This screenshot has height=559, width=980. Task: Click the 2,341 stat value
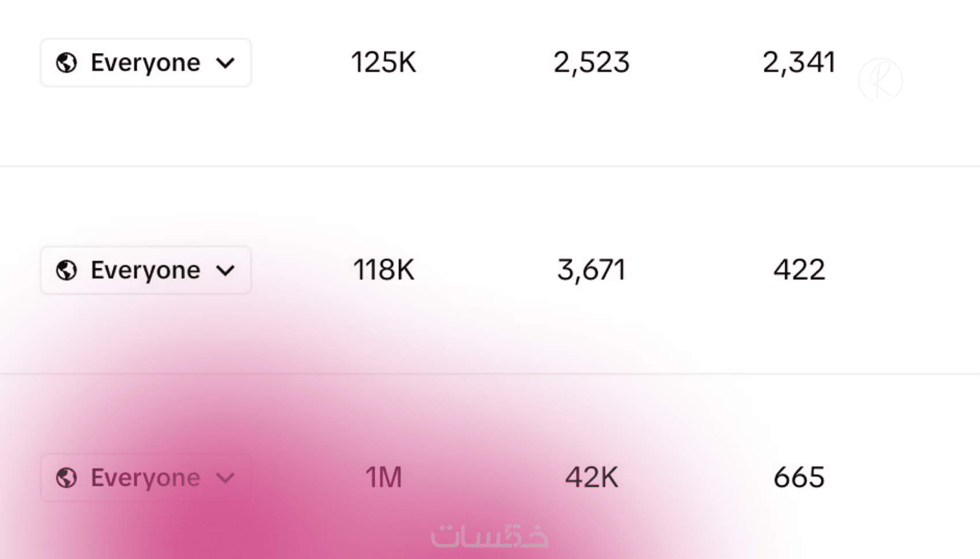tap(799, 62)
